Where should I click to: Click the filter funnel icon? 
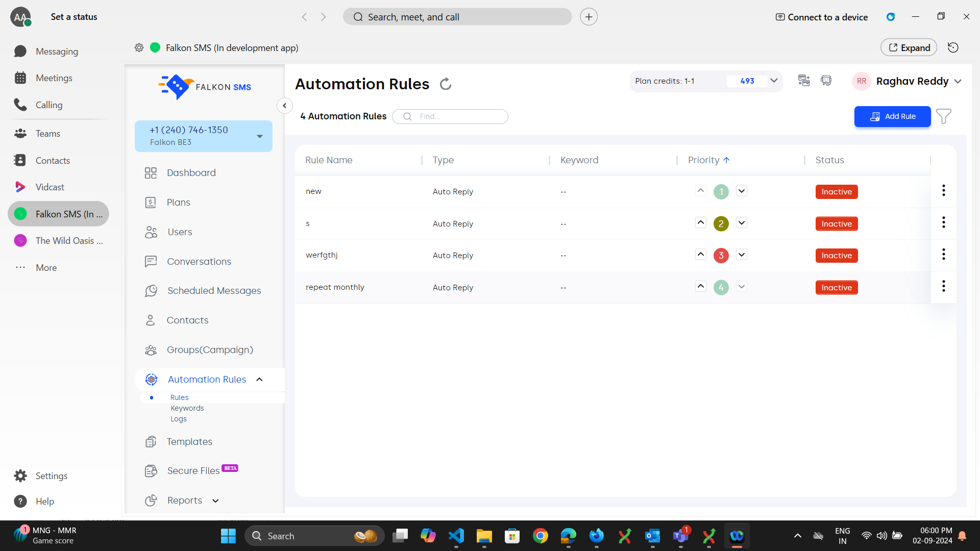[944, 116]
